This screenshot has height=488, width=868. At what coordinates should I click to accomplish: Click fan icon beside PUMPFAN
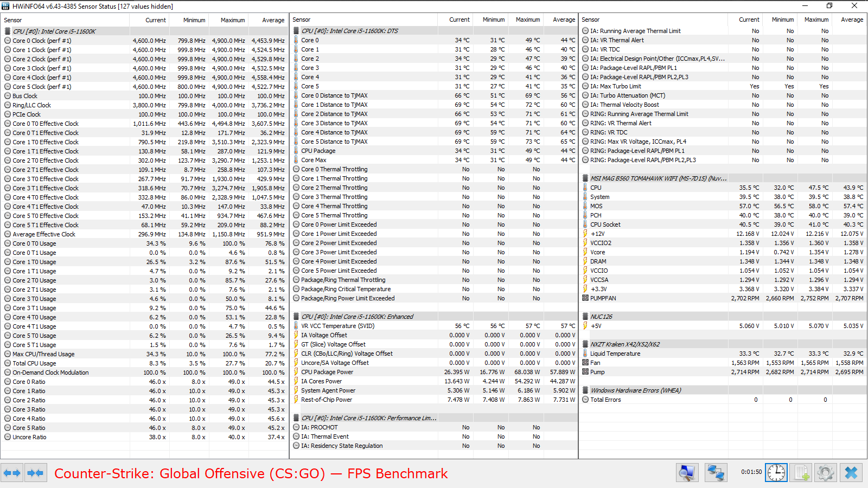585,298
